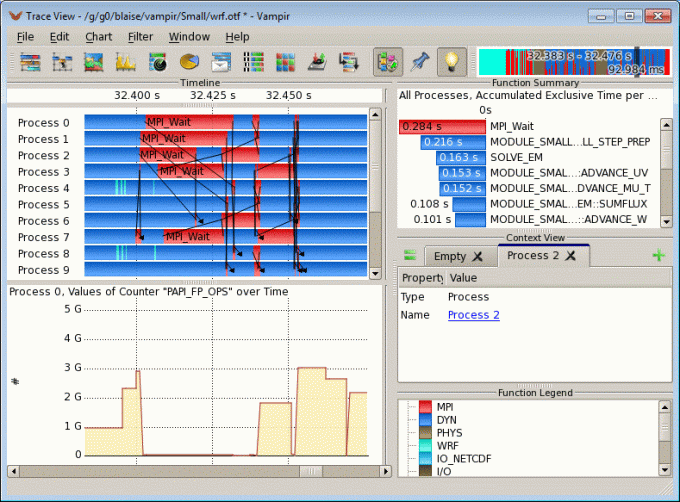The width and height of the screenshot is (680, 502).
Task: Open the envelope Message Summary icon
Action: [221, 62]
